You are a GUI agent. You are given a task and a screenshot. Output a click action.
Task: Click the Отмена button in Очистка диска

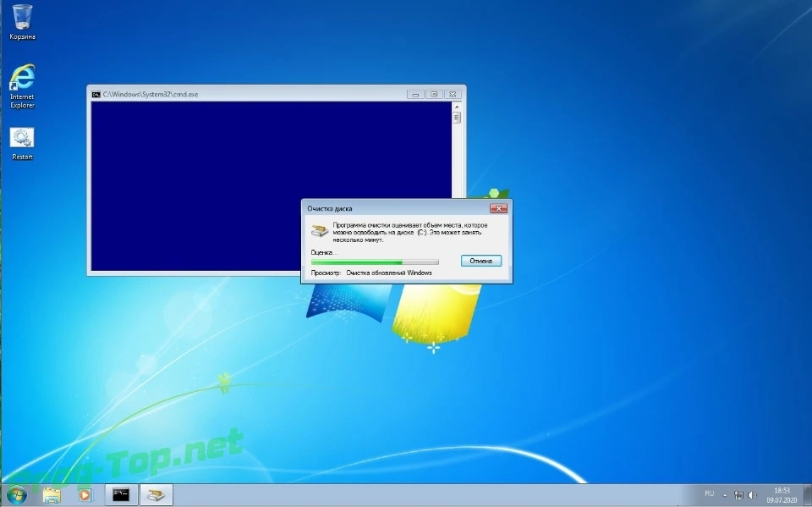pyautogui.click(x=481, y=261)
